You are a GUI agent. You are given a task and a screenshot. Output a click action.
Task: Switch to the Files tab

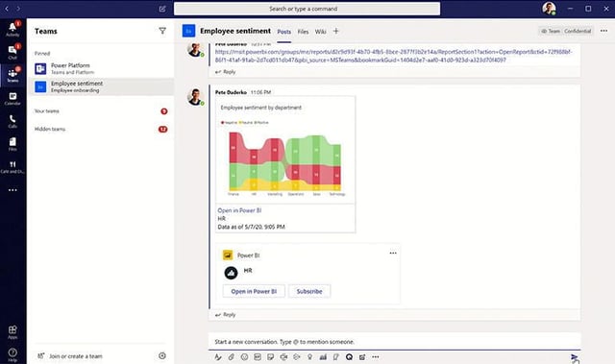303,32
